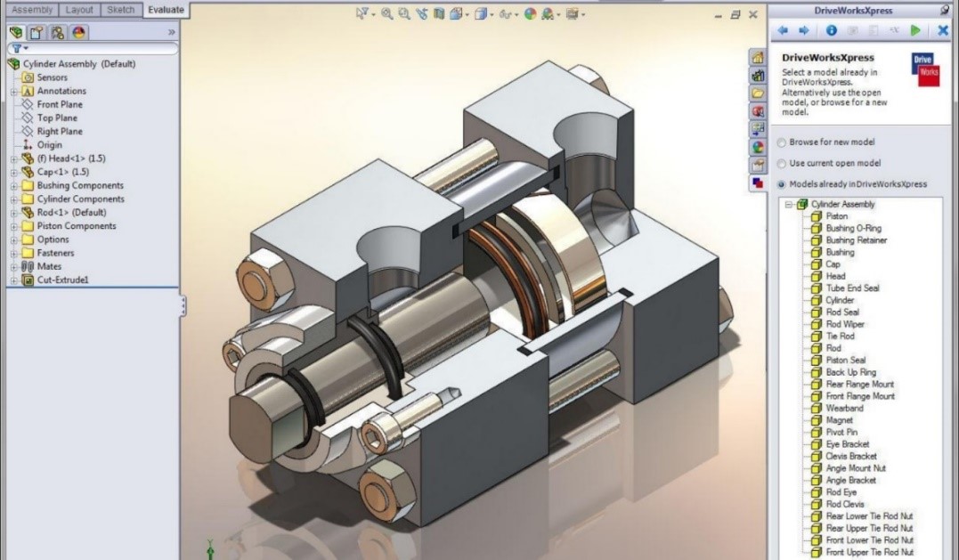This screenshot has height=560, width=959.
Task: Expand Annotations node in feature tree
Action: pos(13,91)
